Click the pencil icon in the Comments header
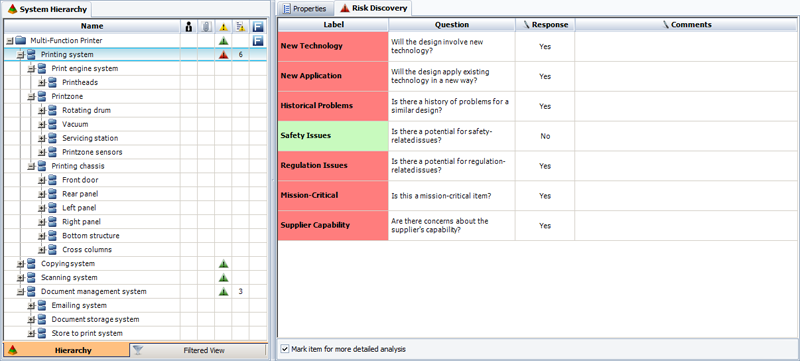 (666, 24)
